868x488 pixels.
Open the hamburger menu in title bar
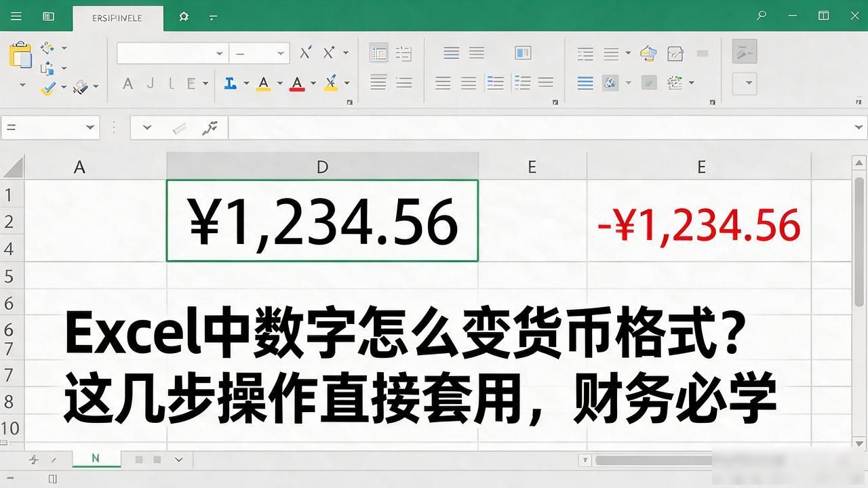[16, 16]
